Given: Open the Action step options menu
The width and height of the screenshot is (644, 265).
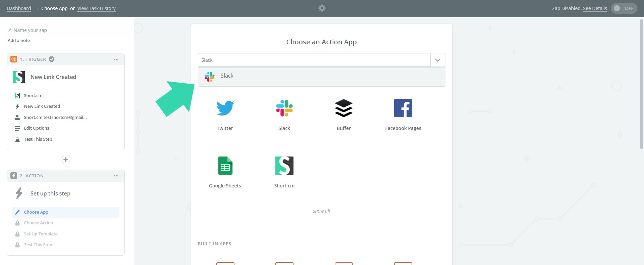Looking at the screenshot, I should click(x=116, y=176).
